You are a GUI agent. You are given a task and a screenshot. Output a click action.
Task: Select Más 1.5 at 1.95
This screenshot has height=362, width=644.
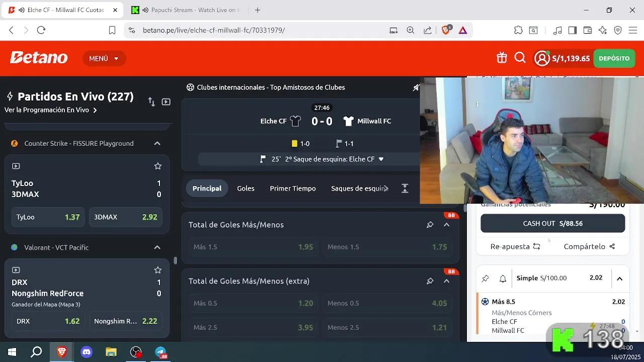click(253, 247)
